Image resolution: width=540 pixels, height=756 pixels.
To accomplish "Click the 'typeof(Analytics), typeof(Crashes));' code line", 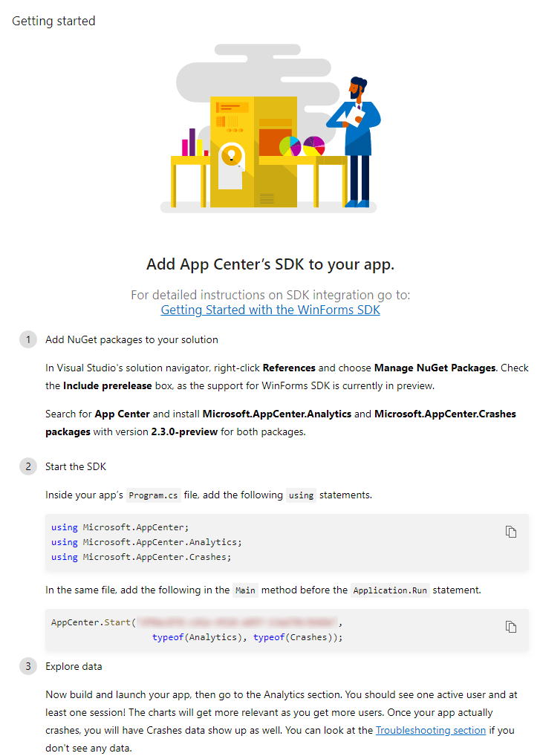I will [247, 637].
